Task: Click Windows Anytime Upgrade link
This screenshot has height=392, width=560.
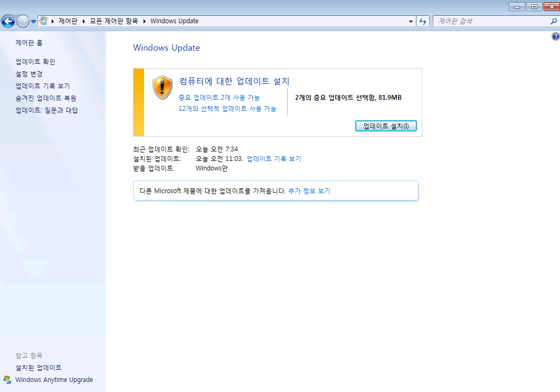Action: click(54, 380)
